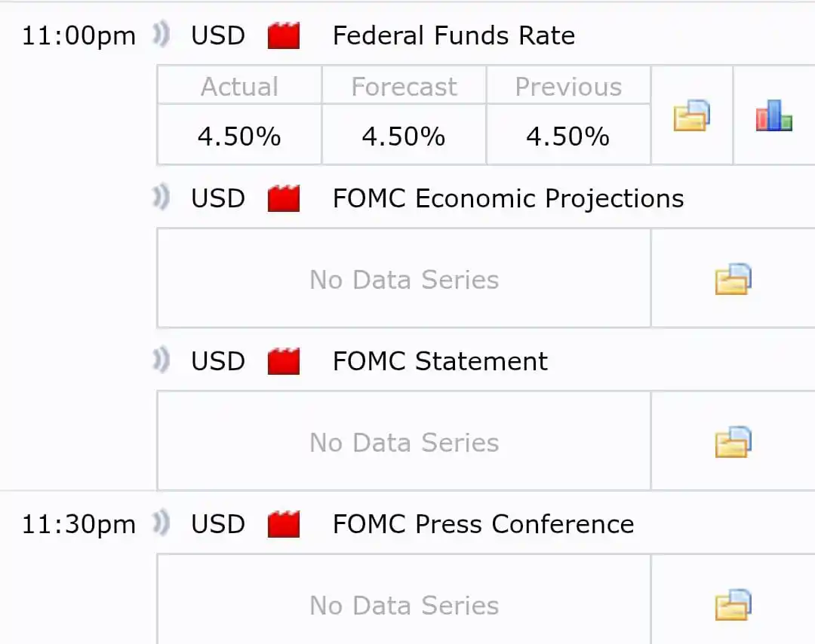Viewport: 815px width, 644px height.
Task: Open FOMC Press Conference detail folder icon
Action: [x=733, y=605]
